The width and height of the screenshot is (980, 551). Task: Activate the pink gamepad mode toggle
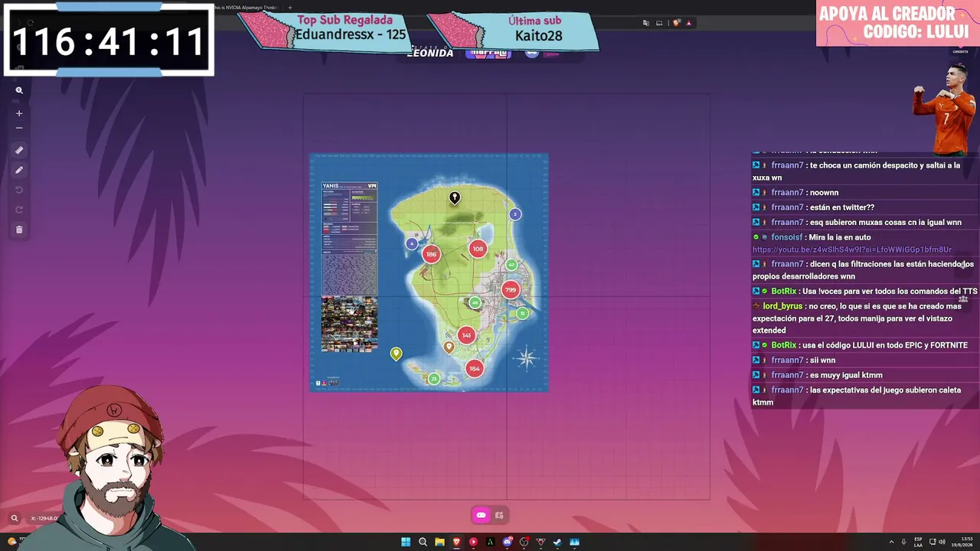481,515
